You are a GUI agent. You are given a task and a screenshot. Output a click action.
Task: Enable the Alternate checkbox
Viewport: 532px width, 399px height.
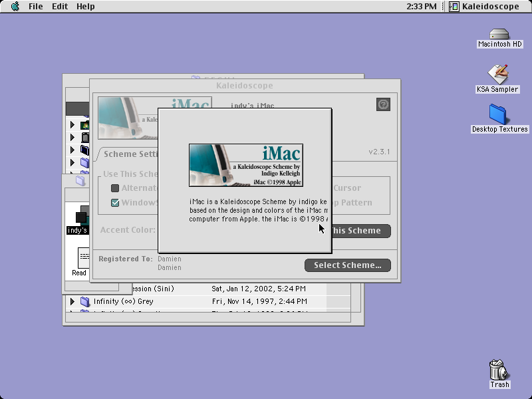[x=115, y=188]
